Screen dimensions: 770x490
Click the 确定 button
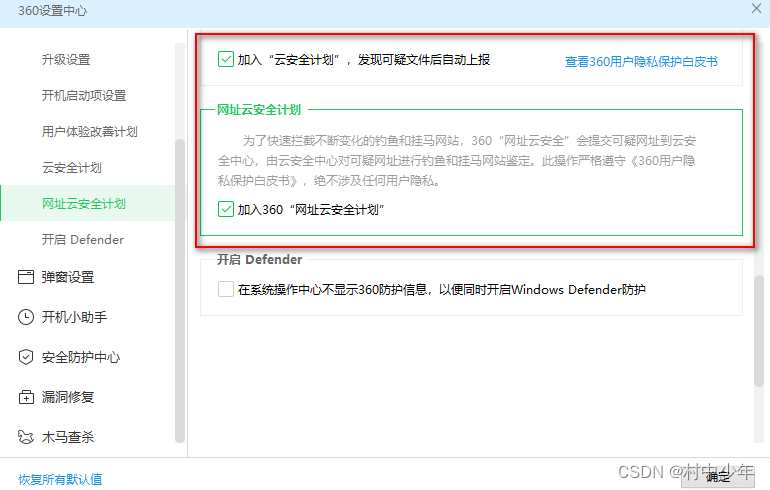pyautogui.click(x=717, y=476)
